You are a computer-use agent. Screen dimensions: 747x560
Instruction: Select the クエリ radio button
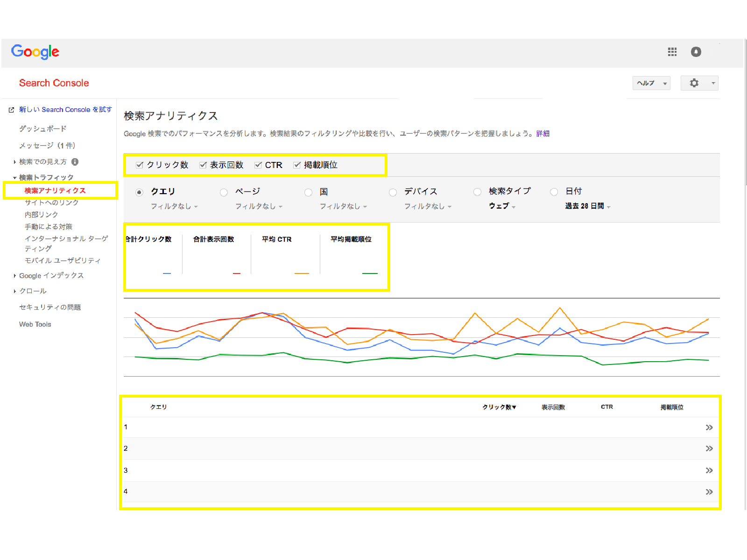tap(139, 192)
